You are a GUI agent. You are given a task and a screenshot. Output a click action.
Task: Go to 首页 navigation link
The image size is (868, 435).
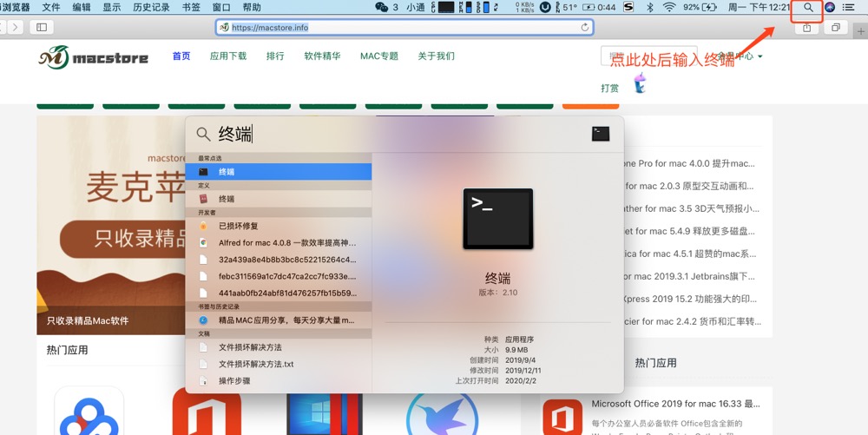coord(181,56)
